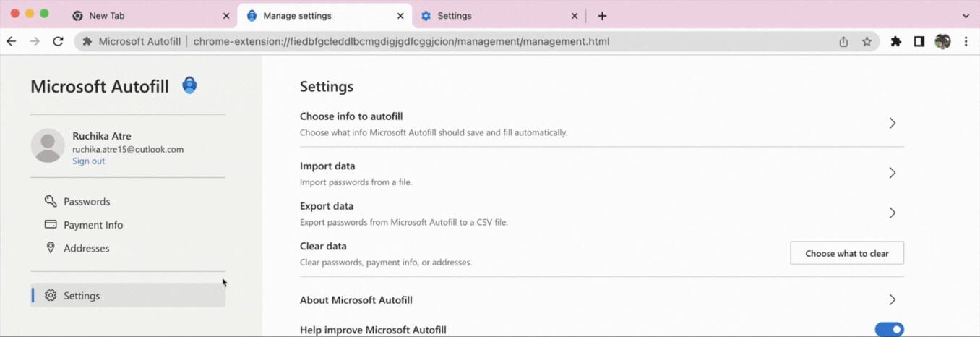Open the Chrome three-dot menu
Image resolution: width=980 pixels, height=337 pixels.
(966, 42)
